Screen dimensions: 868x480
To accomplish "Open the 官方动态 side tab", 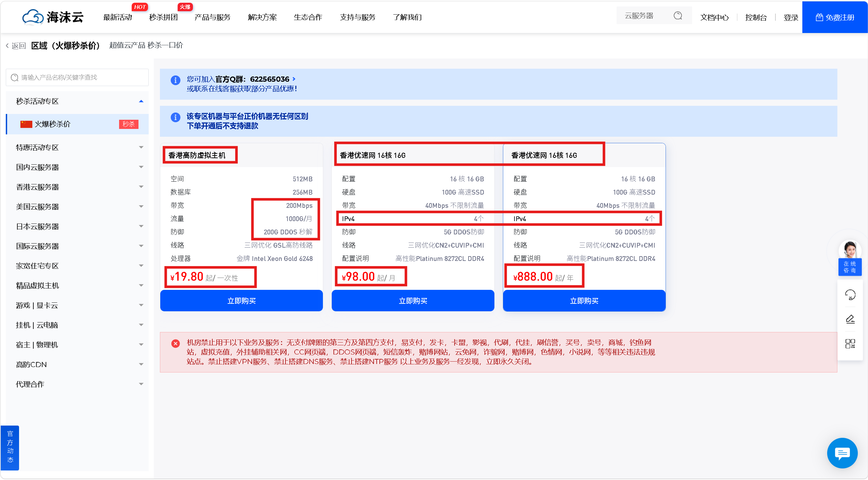I will click(x=10, y=448).
